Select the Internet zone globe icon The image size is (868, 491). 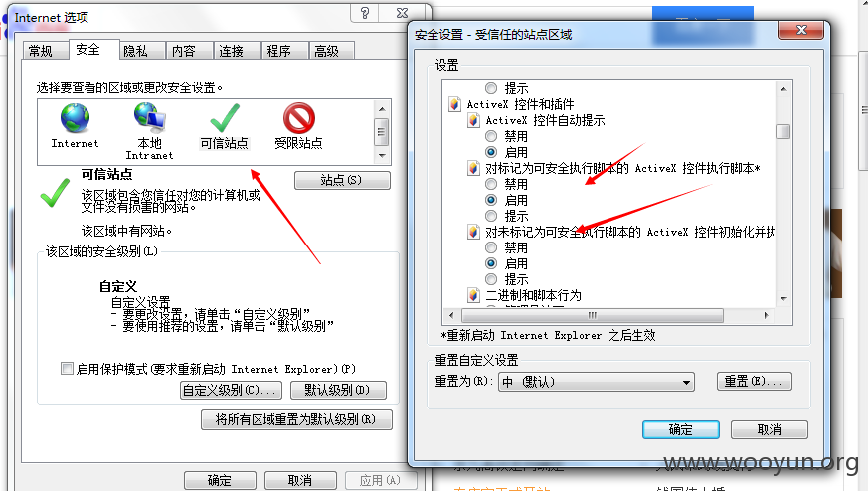[75, 118]
